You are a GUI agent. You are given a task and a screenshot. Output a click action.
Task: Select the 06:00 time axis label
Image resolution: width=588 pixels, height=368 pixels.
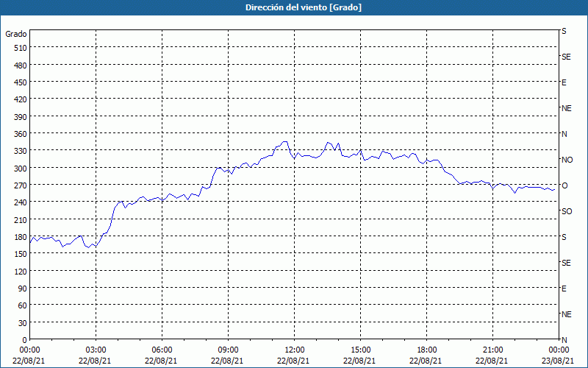click(x=162, y=350)
